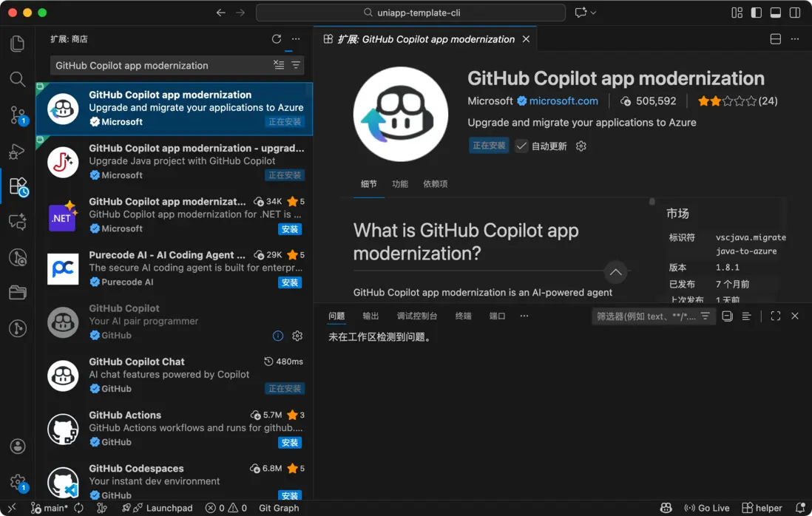
Task: Open editor more actions menu
Action: pos(795,39)
